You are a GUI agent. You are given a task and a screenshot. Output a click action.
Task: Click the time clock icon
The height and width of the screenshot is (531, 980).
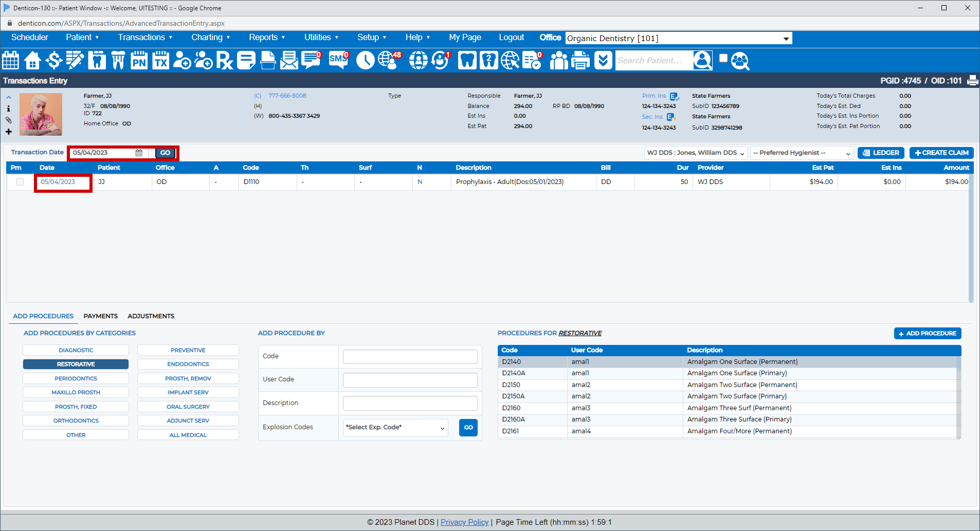pos(365,61)
